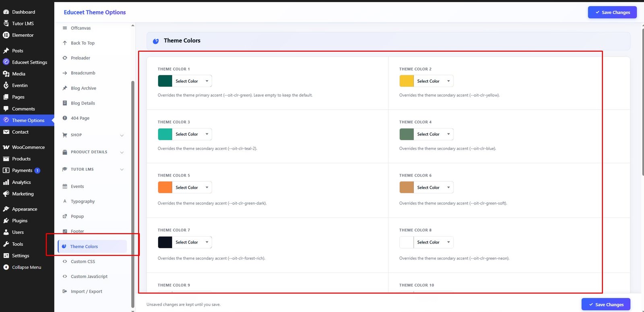Viewport: 644px width, 312px height.
Task: Click the Plugins plug icon
Action: [x=6, y=221]
